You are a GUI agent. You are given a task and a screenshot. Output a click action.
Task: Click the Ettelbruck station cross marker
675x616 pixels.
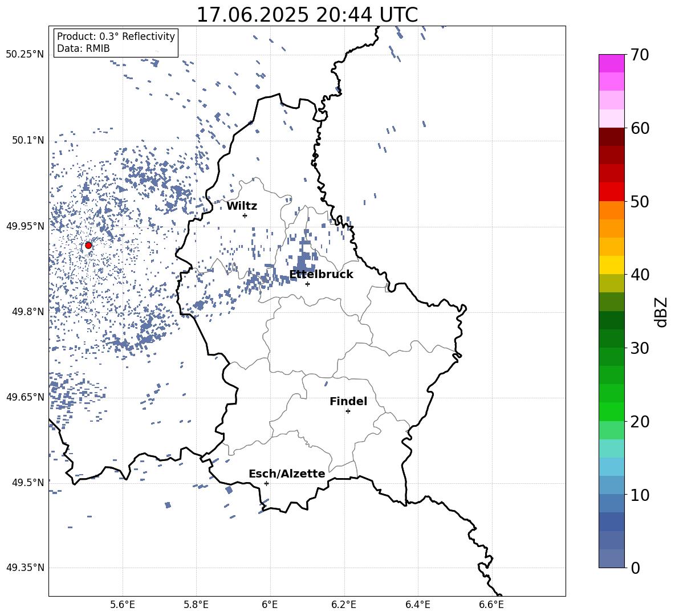tap(307, 284)
